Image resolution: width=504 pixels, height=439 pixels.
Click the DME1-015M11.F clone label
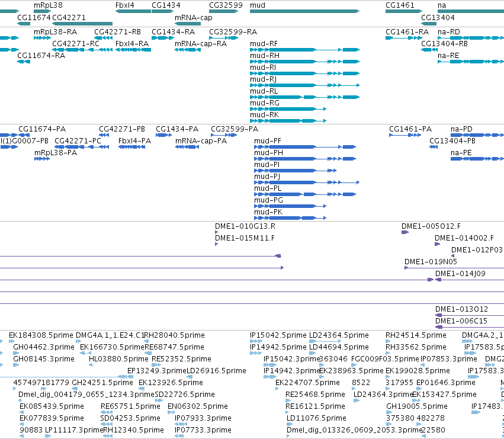click(x=245, y=238)
